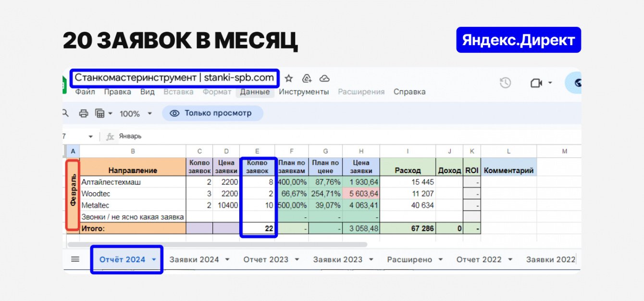This screenshot has height=301, width=644.
Task: Select column B header
Action: click(x=133, y=151)
